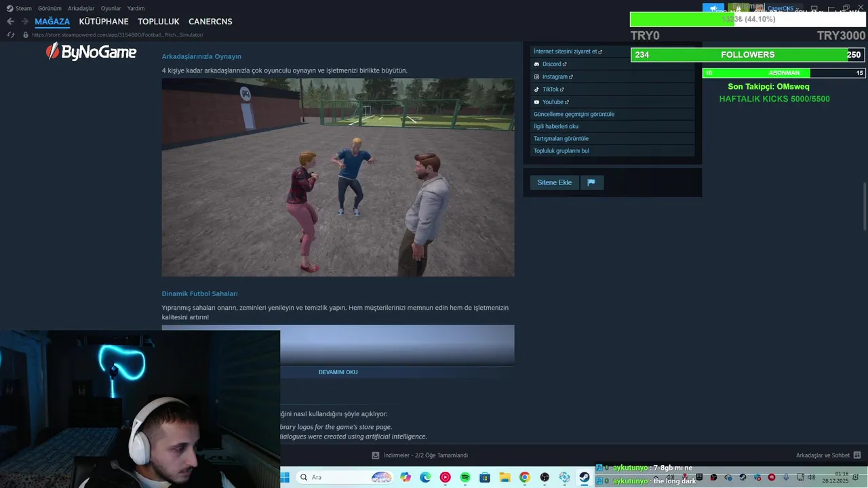Open İndirmeler downloads status
Screen dimensions: 868x488
click(x=420, y=455)
